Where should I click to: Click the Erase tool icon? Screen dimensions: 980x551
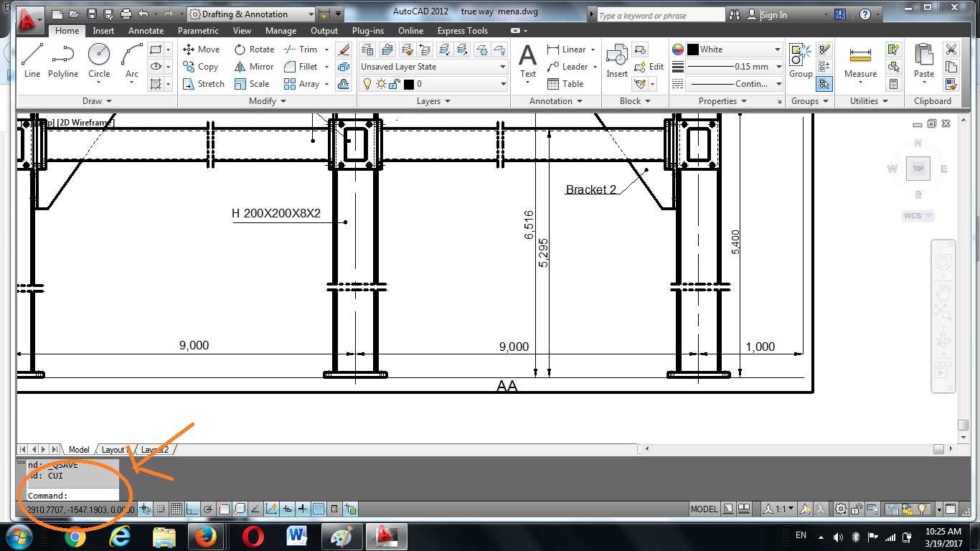(x=344, y=50)
